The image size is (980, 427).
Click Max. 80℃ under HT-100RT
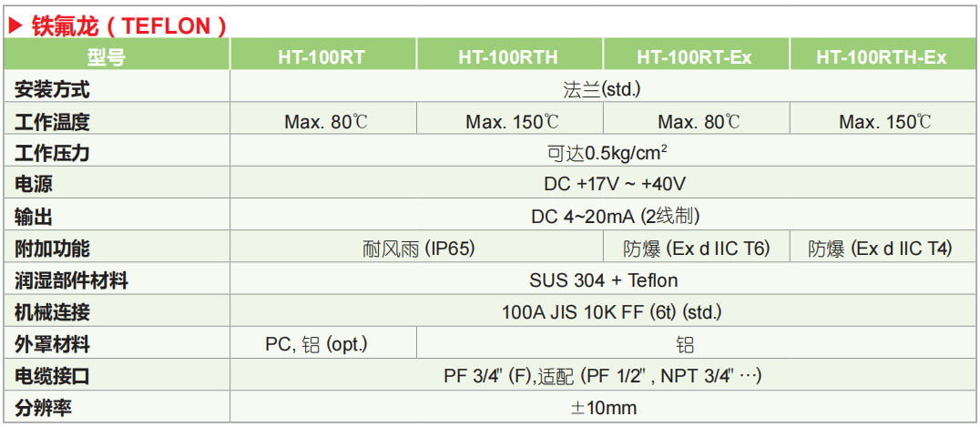323,119
